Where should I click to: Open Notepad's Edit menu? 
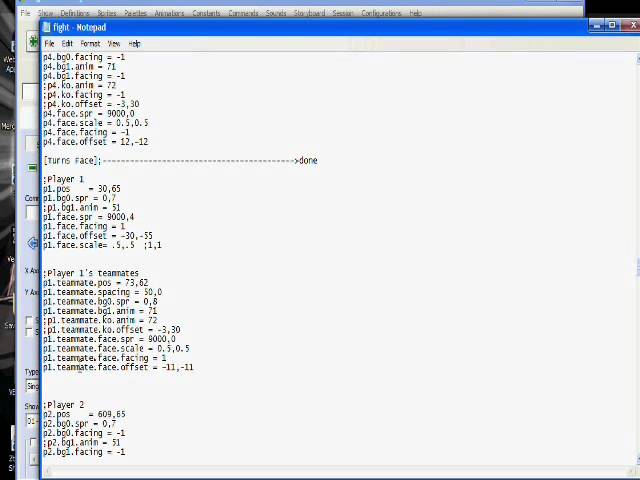67,44
